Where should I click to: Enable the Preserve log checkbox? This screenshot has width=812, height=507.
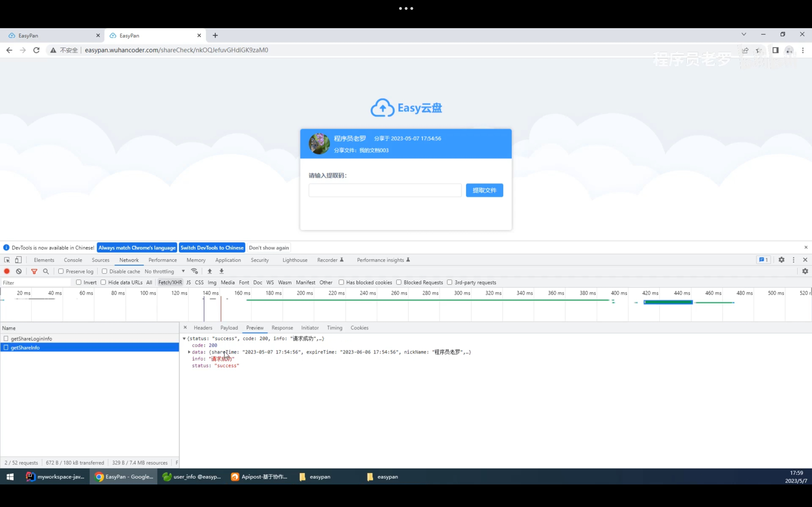(61, 271)
